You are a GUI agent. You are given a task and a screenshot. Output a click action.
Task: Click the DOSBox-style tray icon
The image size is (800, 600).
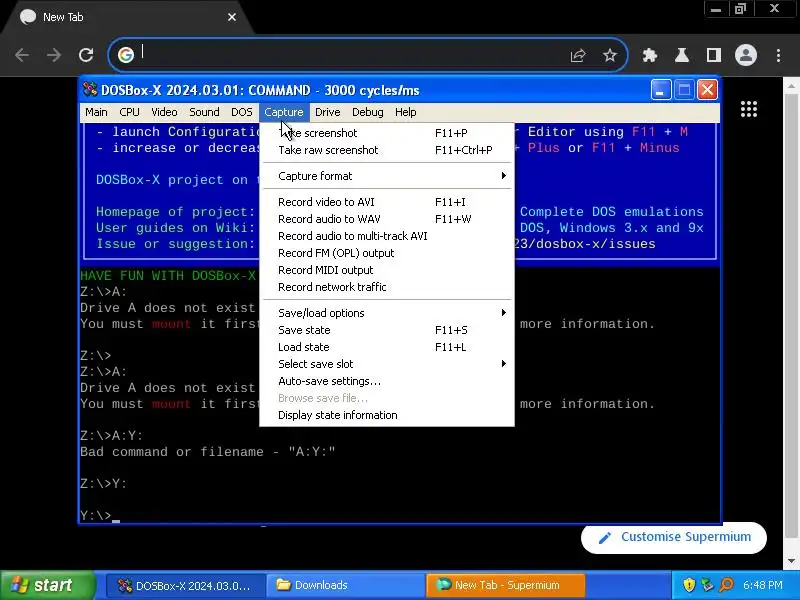pyautogui.click(x=707, y=585)
